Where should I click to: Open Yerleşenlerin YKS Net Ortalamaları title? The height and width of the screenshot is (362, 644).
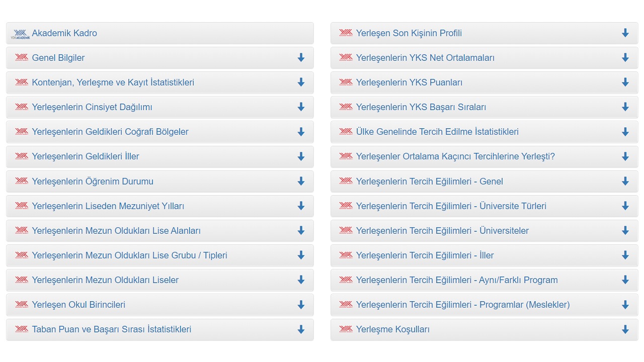[425, 58]
